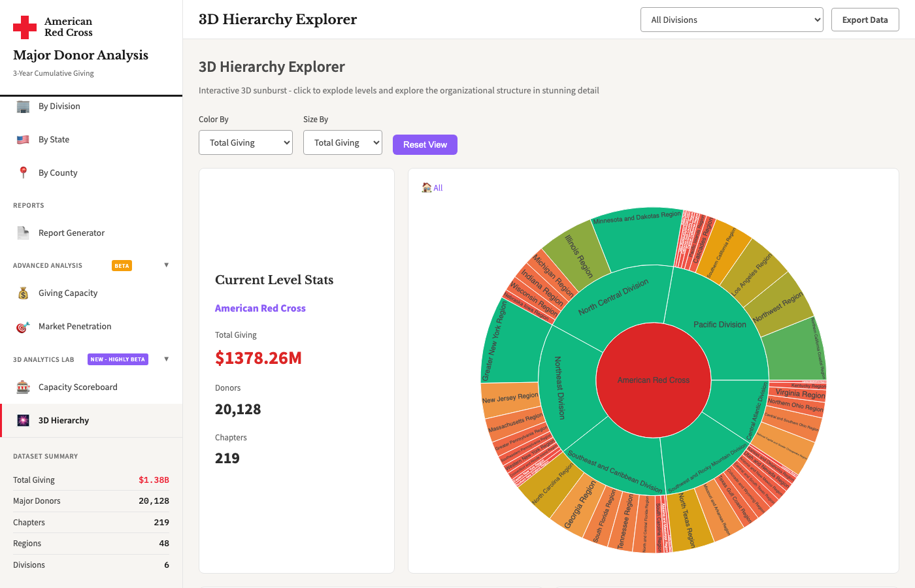Click the 3D Hierarchy sparkle icon
This screenshot has height=588, width=915.
coord(24,421)
